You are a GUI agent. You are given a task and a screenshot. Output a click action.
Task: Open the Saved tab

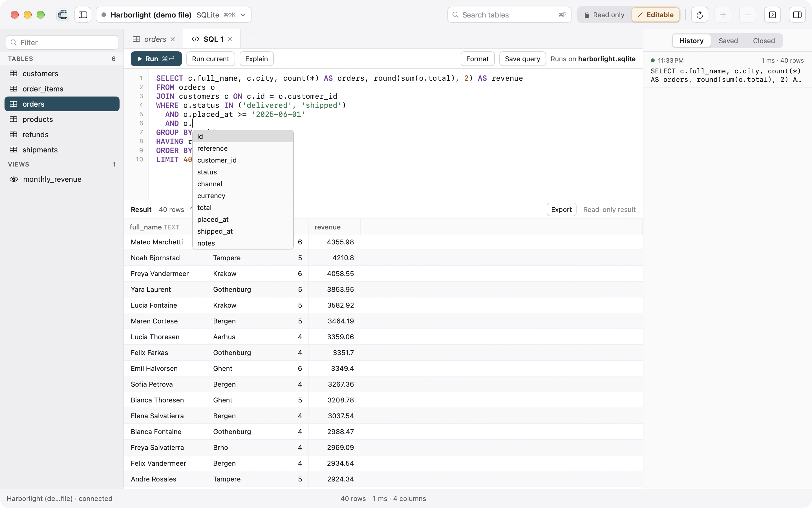tap(728, 41)
